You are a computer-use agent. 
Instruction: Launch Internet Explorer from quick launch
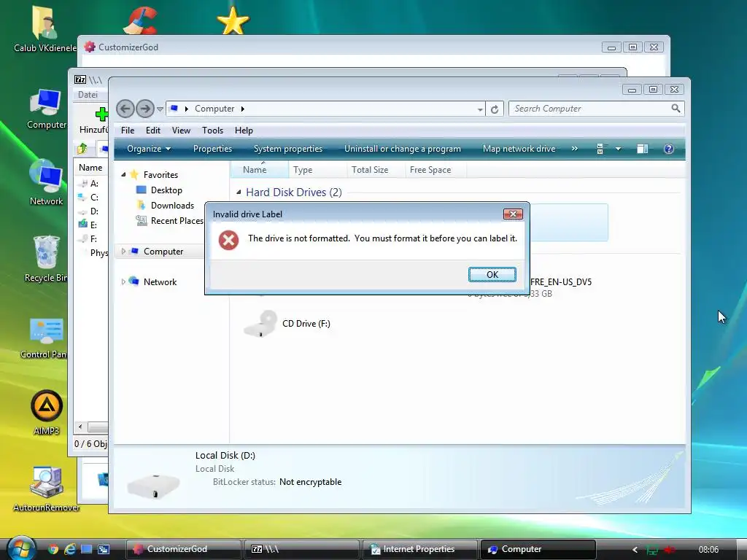point(70,549)
